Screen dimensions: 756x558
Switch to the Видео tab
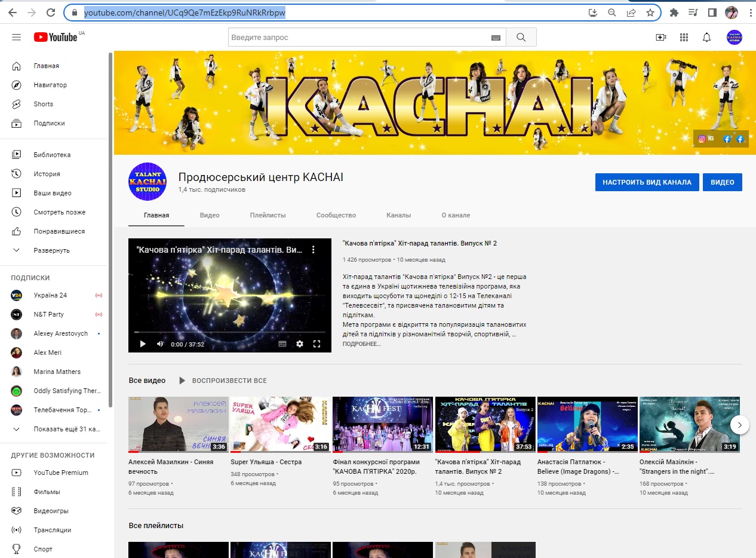pyautogui.click(x=210, y=215)
